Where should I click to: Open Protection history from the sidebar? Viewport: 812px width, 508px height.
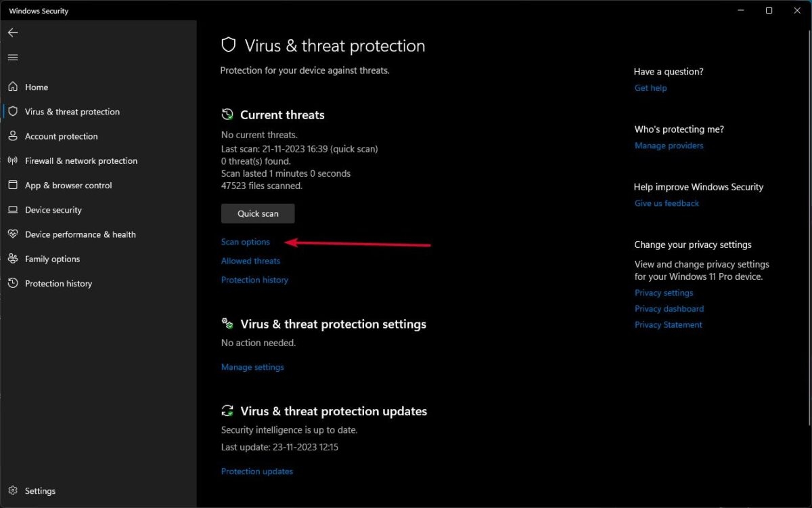pos(58,283)
